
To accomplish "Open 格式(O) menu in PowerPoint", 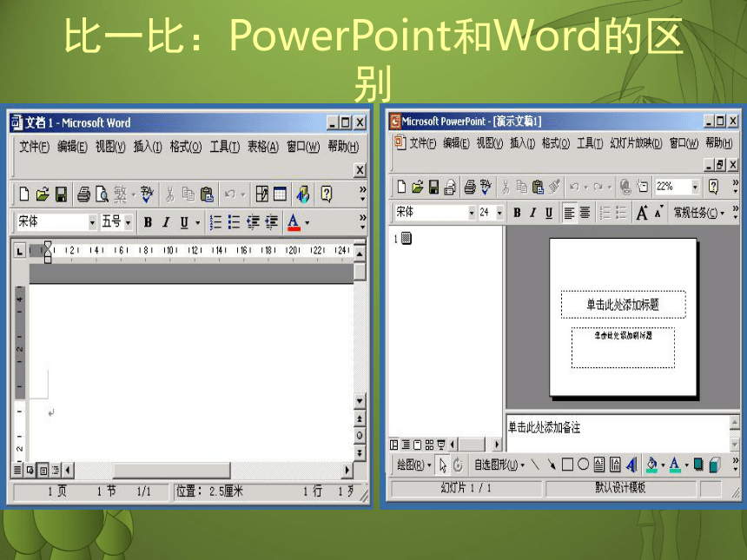I will tap(556, 143).
